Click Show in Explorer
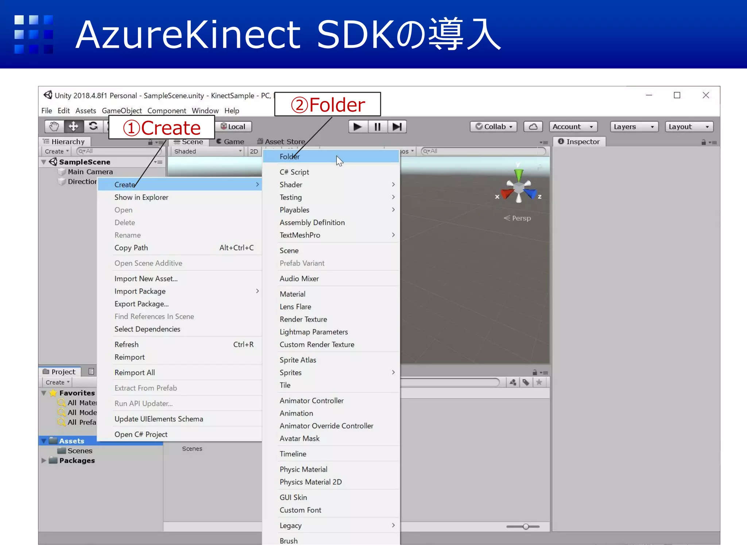This screenshot has width=747, height=560. point(180,198)
